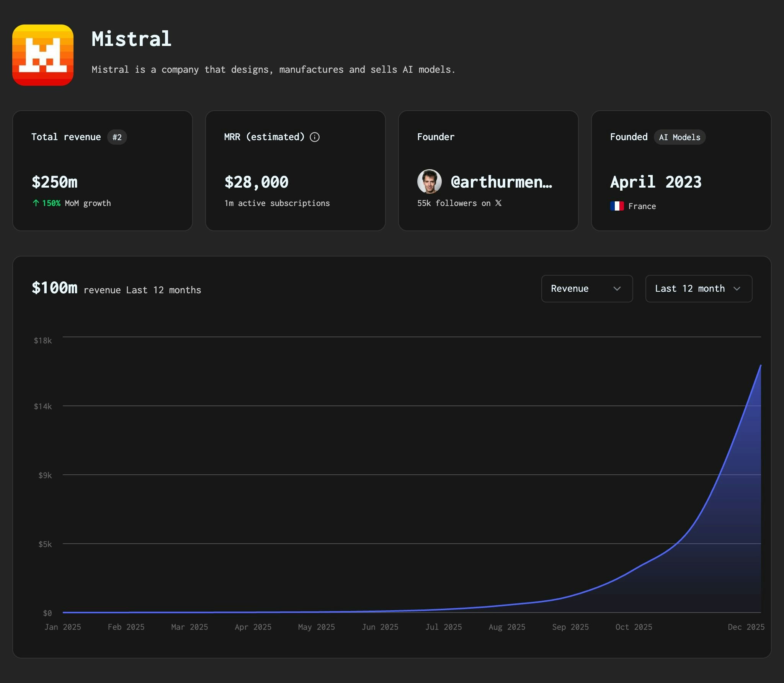Click the Sep 2025 axis label

[570, 627]
